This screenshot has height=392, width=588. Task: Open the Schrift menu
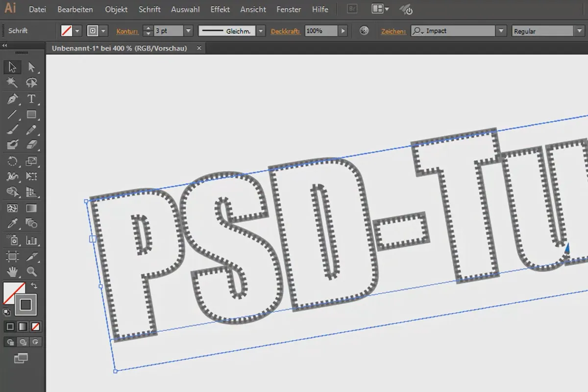click(149, 9)
